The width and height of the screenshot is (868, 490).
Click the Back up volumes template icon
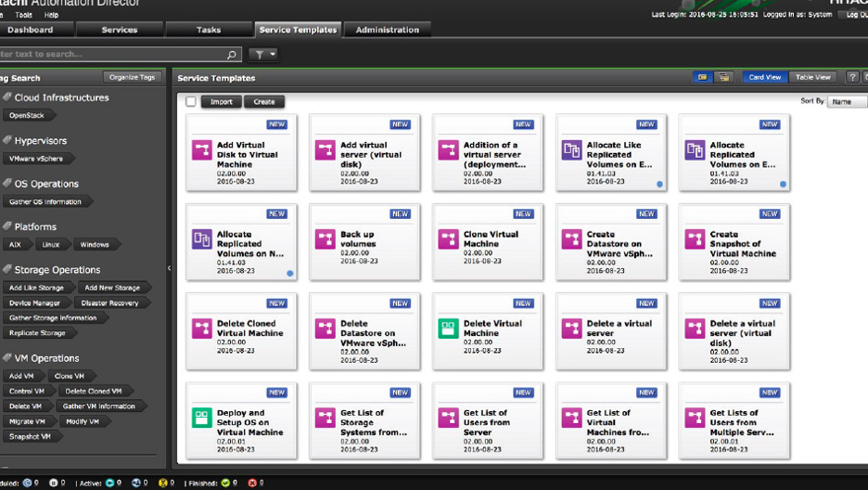click(325, 239)
